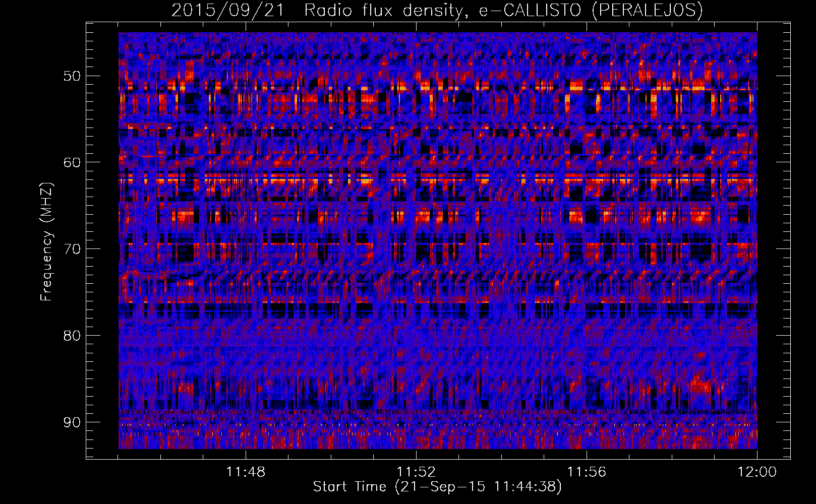Click the 12:00 time tick label
The width and height of the screenshot is (816, 504).
pyautogui.click(x=757, y=472)
